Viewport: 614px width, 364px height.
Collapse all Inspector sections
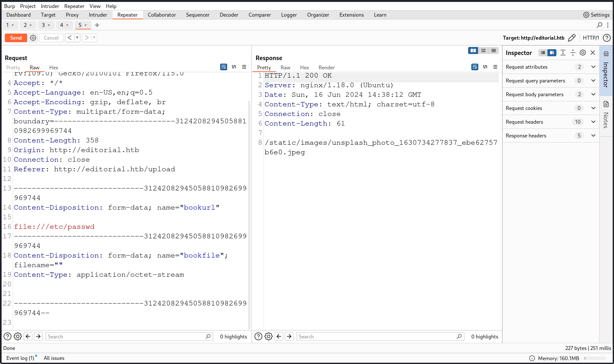(x=573, y=53)
